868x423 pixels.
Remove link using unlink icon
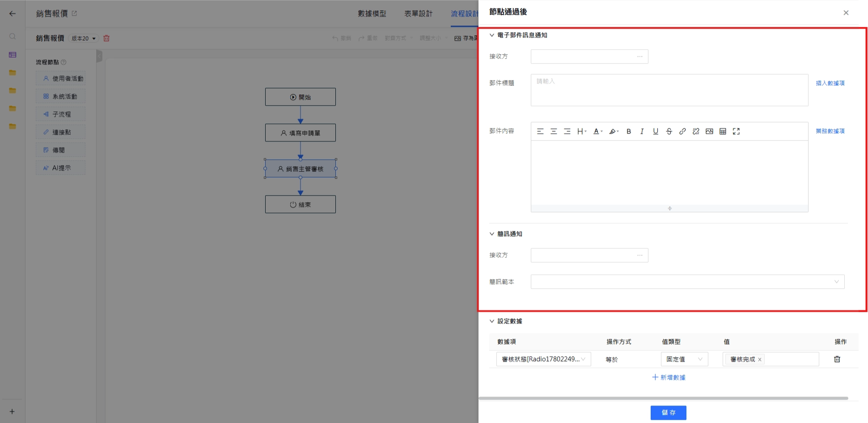pos(696,131)
